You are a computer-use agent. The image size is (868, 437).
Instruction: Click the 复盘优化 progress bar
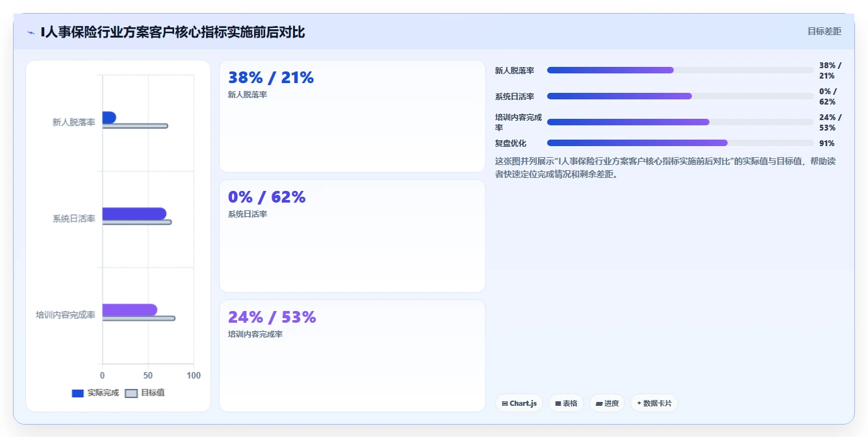680,143
